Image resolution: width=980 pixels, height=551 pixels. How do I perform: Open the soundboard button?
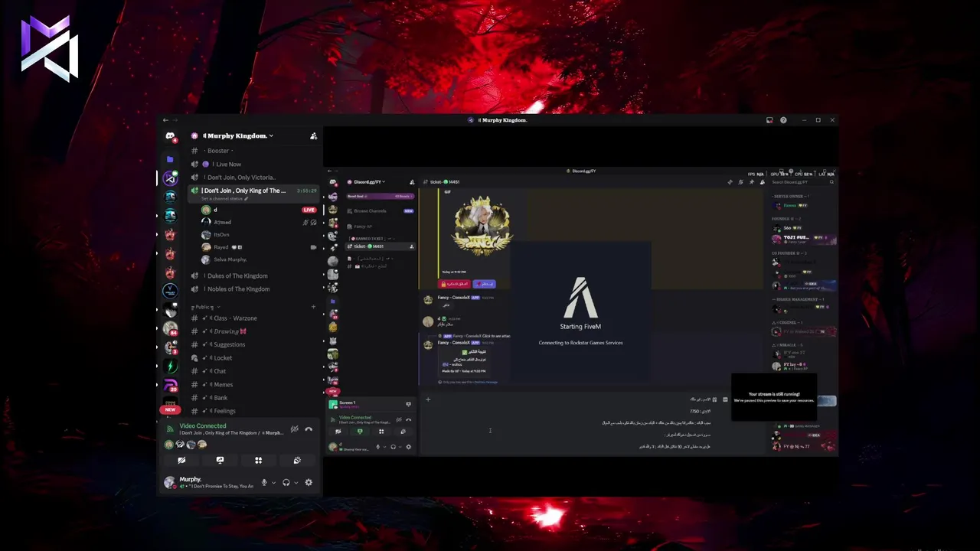click(297, 460)
